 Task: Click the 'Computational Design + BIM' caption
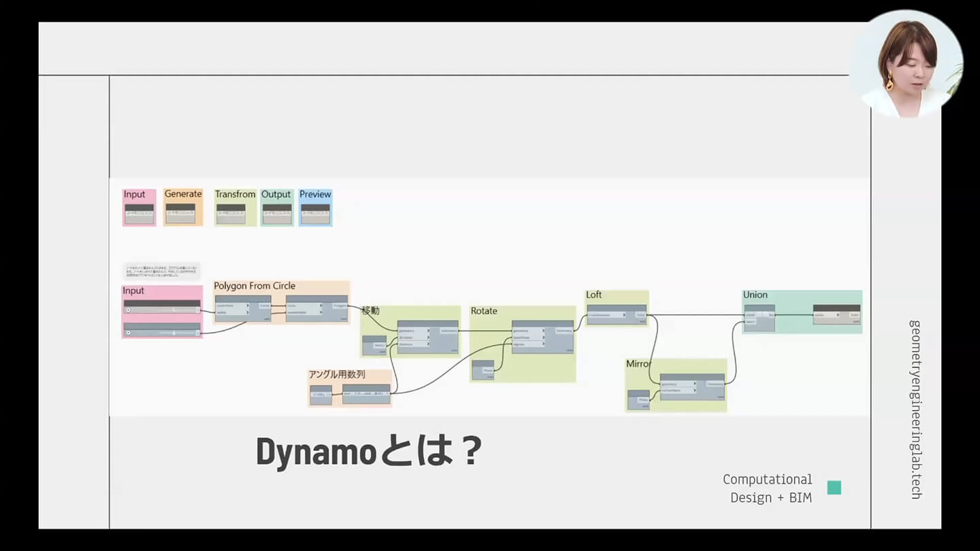[768, 488]
